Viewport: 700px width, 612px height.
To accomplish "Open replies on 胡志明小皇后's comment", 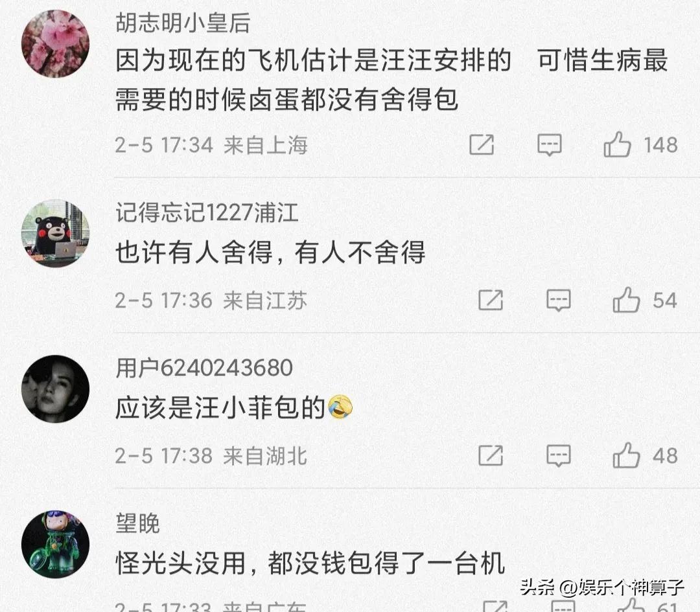I will (549, 144).
